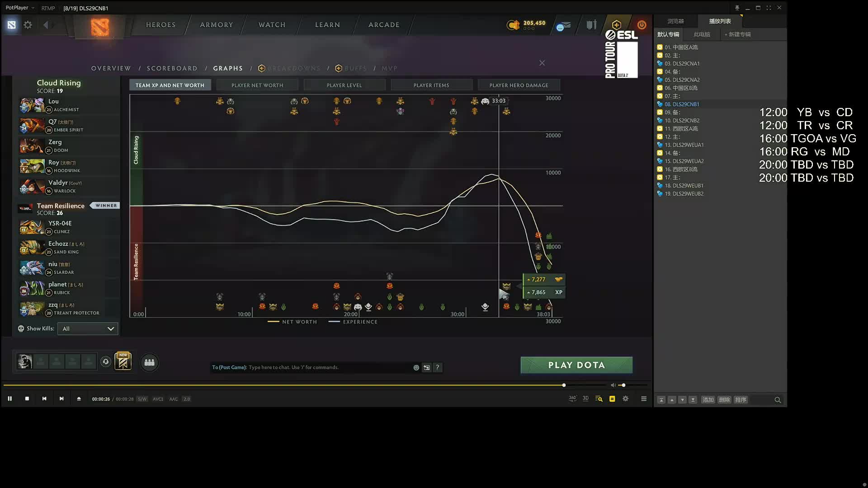Open the PotPlayer main menu dropdown
The image size is (868, 488).
point(20,8)
